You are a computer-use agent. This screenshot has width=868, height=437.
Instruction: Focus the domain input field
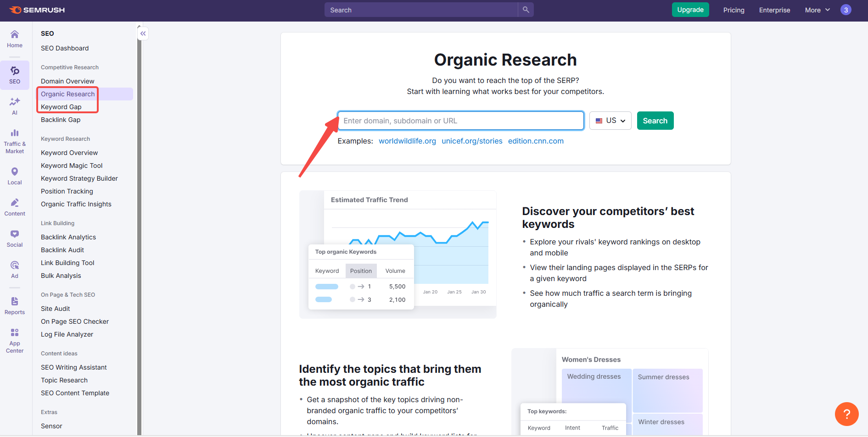460,121
